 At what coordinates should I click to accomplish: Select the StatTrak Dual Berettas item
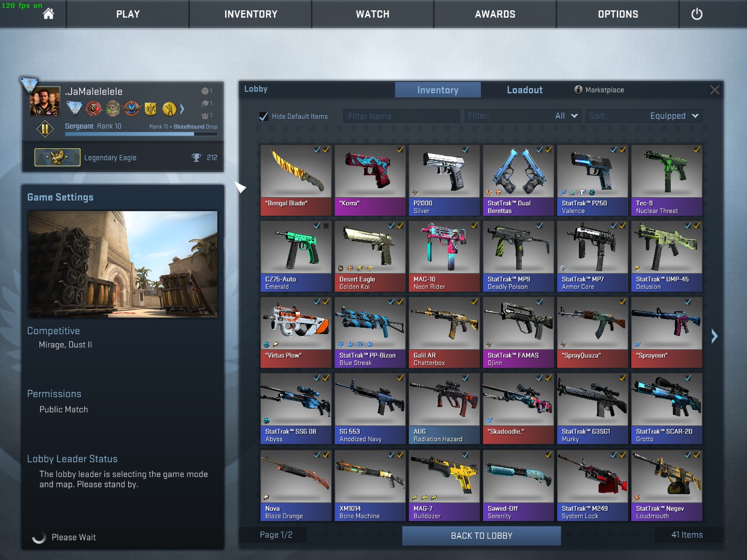click(x=518, y=180)
